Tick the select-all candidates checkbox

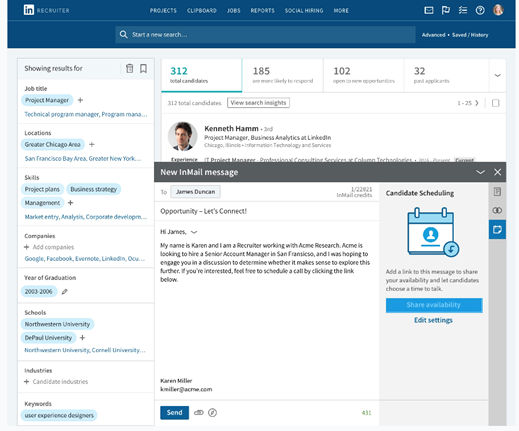(496, 103)
